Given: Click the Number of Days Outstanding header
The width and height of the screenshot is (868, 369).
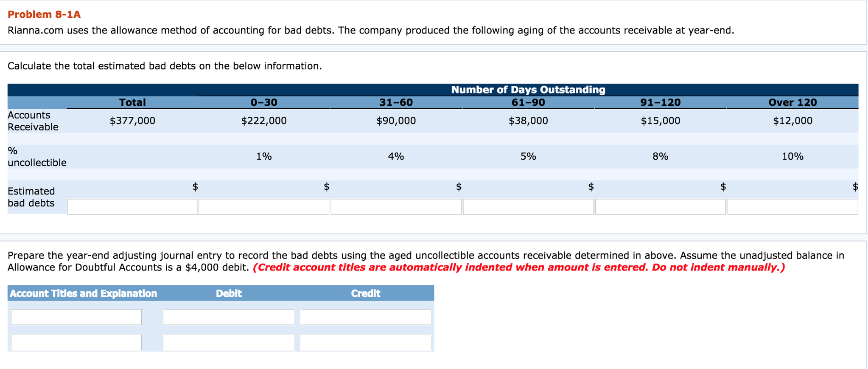Looking at the screenshot, I should pyautogui.click(x=528, y=90).
